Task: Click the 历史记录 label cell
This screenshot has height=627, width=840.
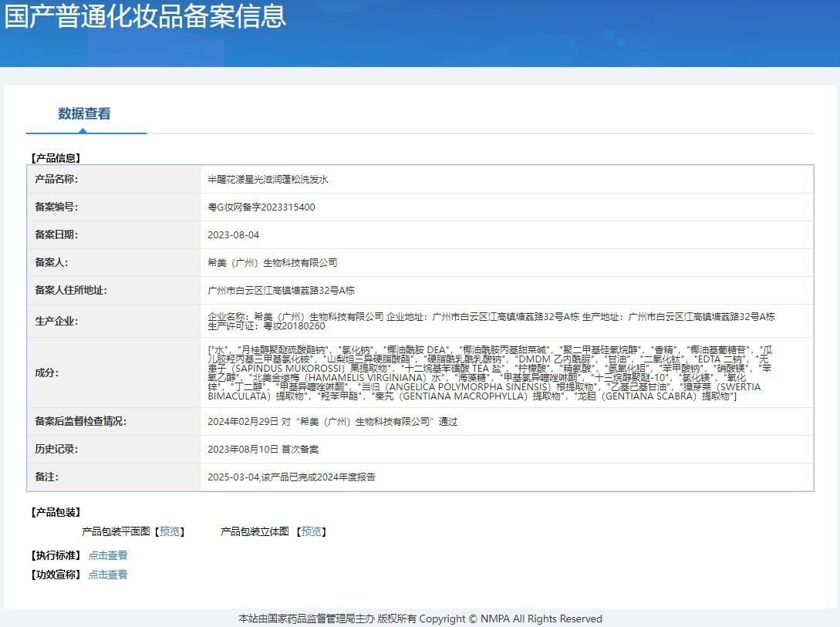Action: tap(113, 449)
